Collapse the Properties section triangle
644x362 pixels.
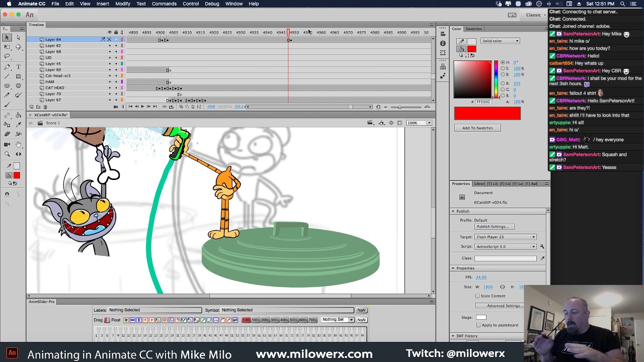(x=453, y=268)
